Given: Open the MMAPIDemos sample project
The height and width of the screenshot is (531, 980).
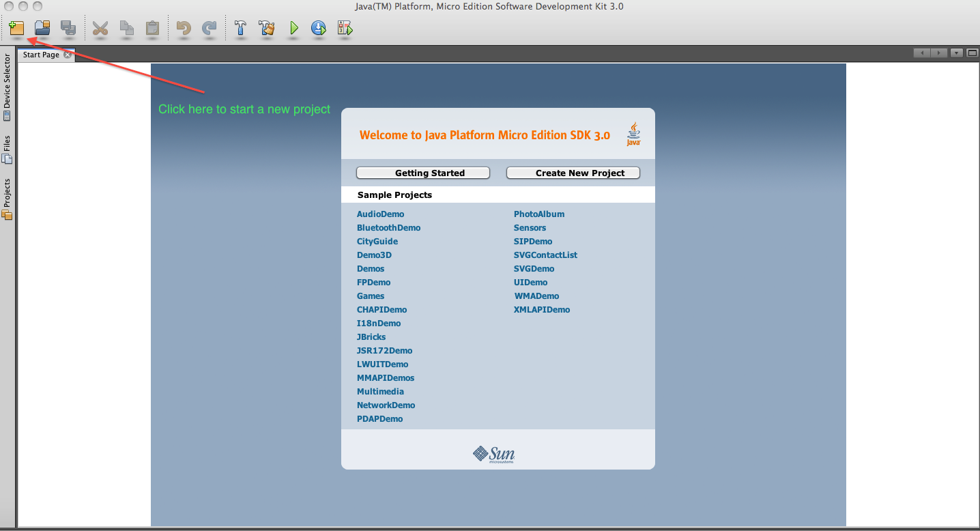Looking at the screenshot, I should pos(386,377).
